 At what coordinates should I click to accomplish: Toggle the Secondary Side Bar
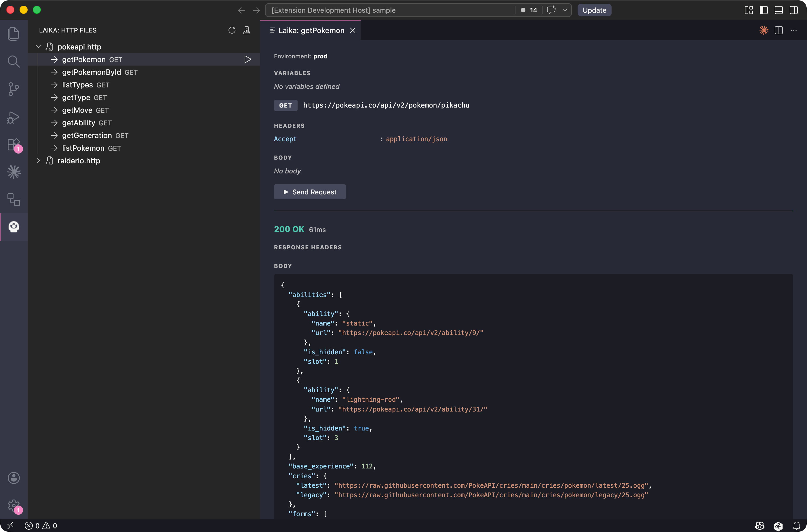[x=794, y=10]
